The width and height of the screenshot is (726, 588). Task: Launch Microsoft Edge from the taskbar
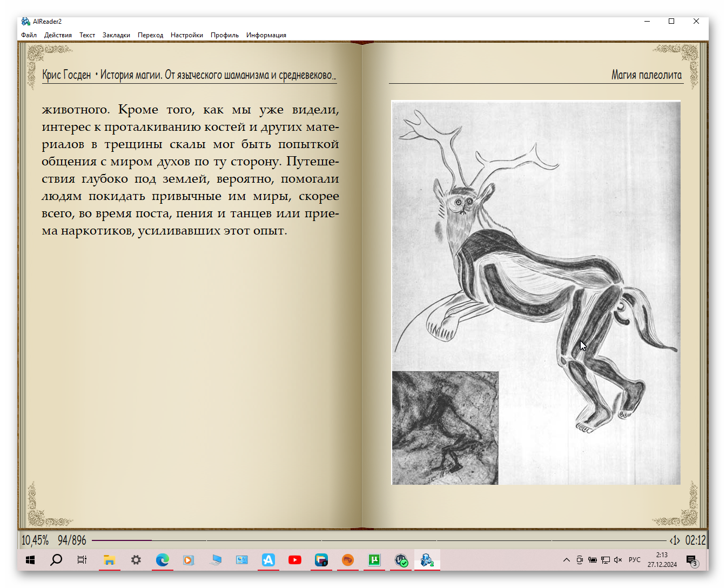(162, 560)
